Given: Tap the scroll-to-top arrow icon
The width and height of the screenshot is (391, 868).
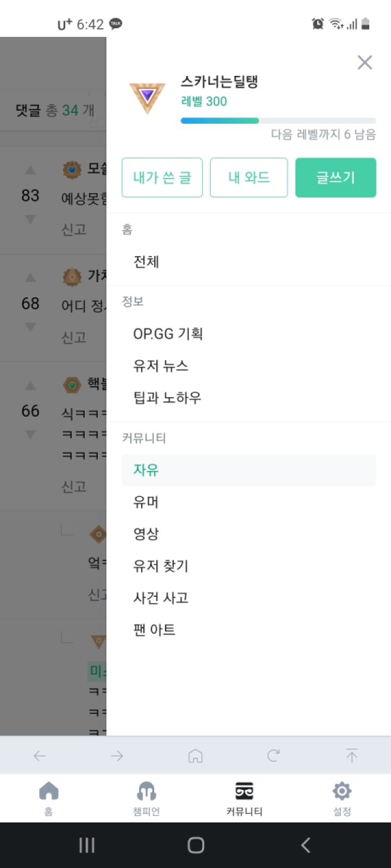Looking at the screenshot, I should tap(351, 755).
